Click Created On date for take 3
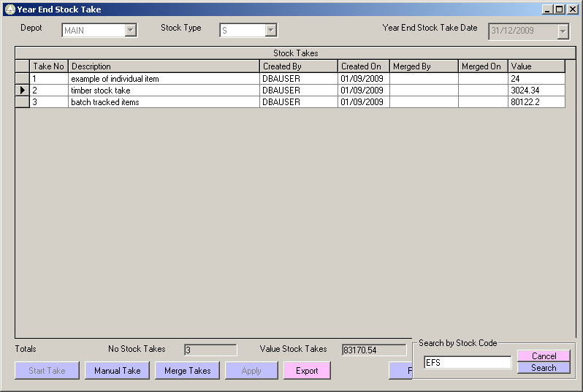 coord(364,101)
